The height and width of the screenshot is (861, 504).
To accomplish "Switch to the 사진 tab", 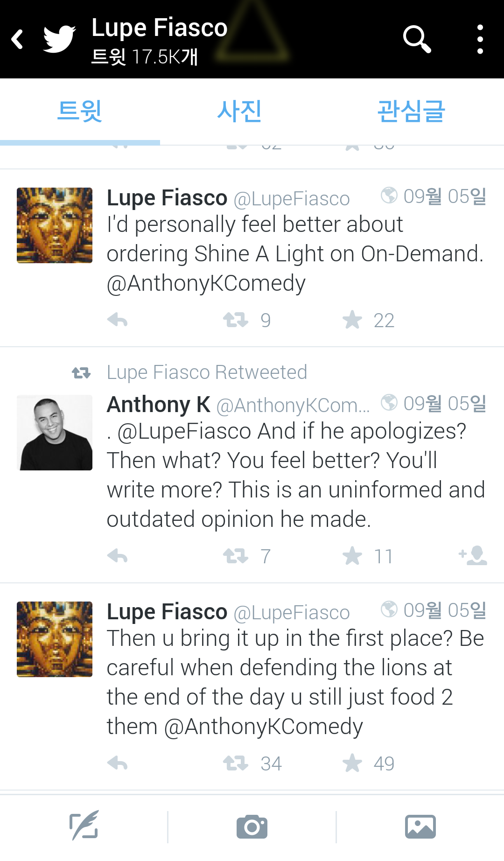I will [x=239, y=112].
